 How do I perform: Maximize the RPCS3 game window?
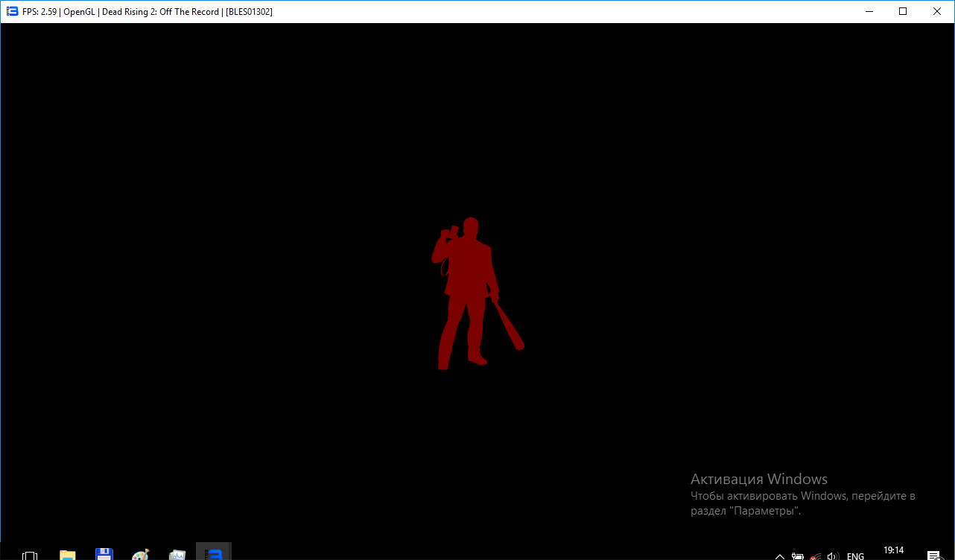(903, 11)
